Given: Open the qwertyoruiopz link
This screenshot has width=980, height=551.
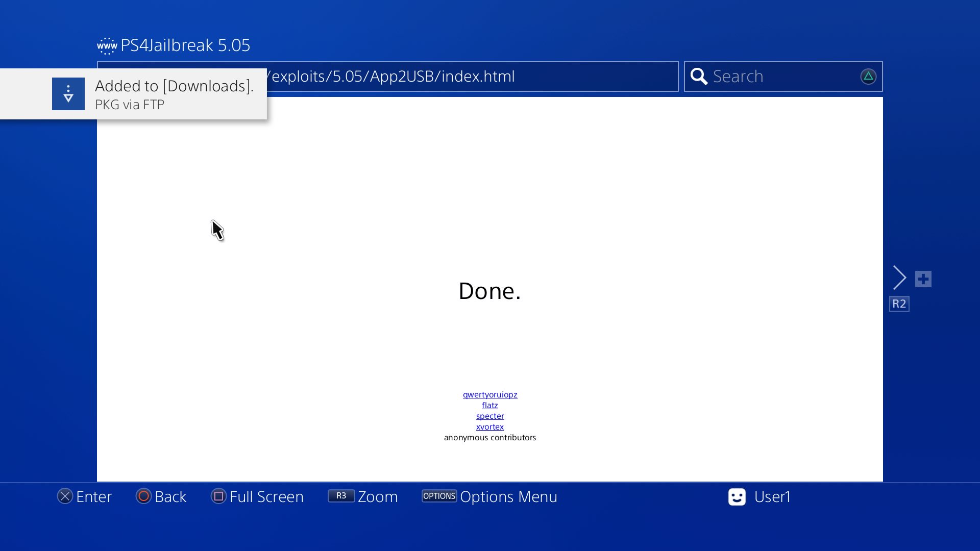Looking at the screenshot, I should pyautogui.click(x=490, y=394).
